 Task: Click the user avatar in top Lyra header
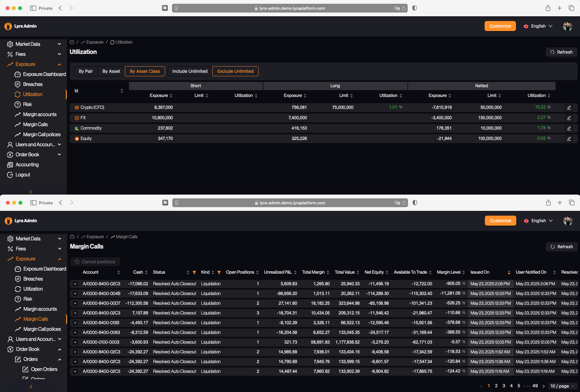[567, 26]
